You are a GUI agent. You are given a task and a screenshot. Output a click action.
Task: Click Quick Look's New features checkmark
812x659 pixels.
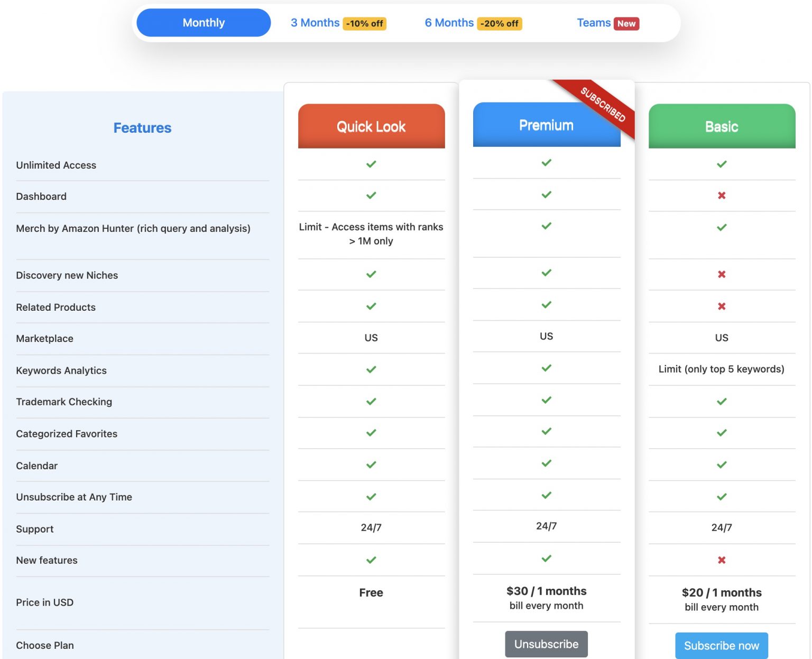[371, 560]
